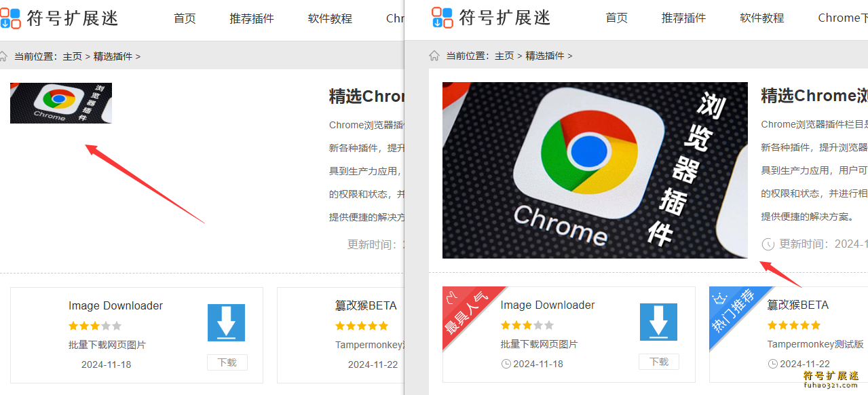Screen dimensions: 868x395
Task: Open the Chrome下 menu item in right page
Action: [x=843, y=18]
